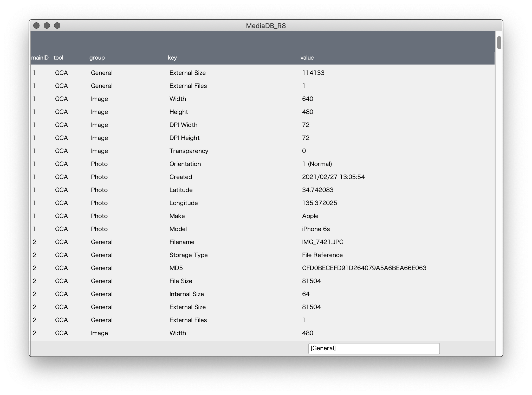Click the red close button in the title bar
The image size is (532, 395).
(x=37, y=26)
